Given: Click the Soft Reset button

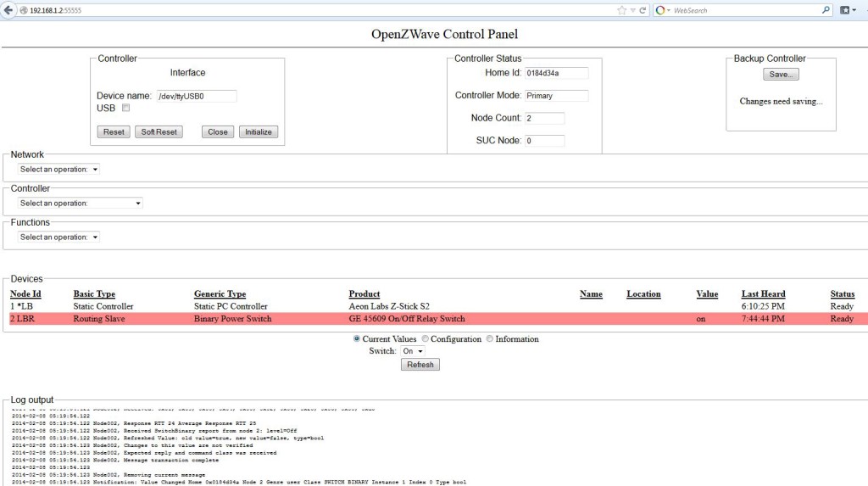Looking at the screenshot, I should pos(159,132).
